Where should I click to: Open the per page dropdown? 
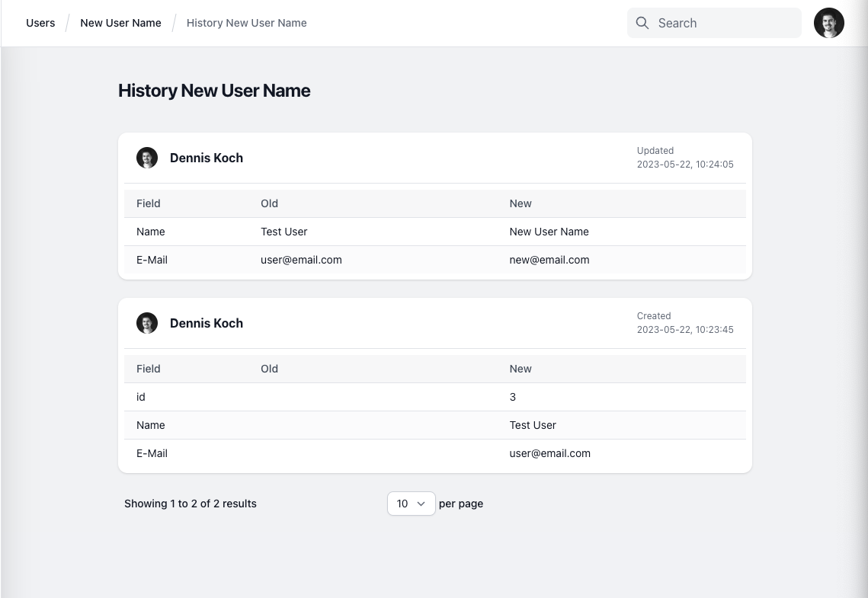click(x=411, y=504)
